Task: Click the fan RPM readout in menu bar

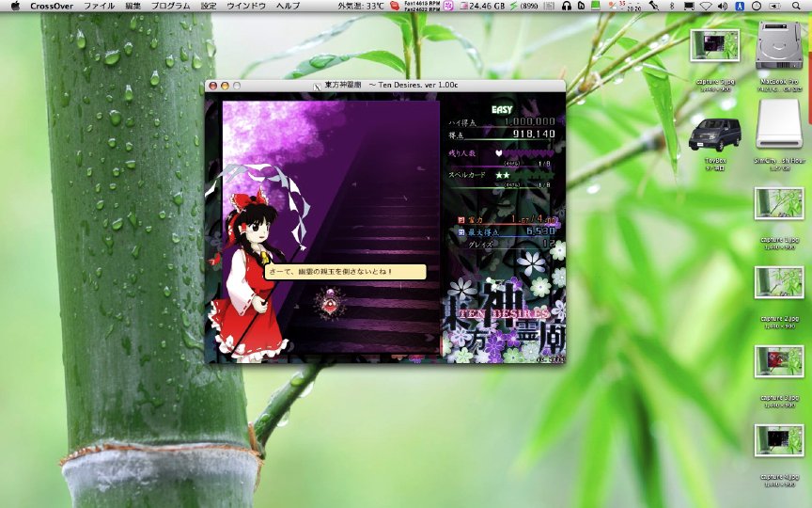Action: point(422,7)
